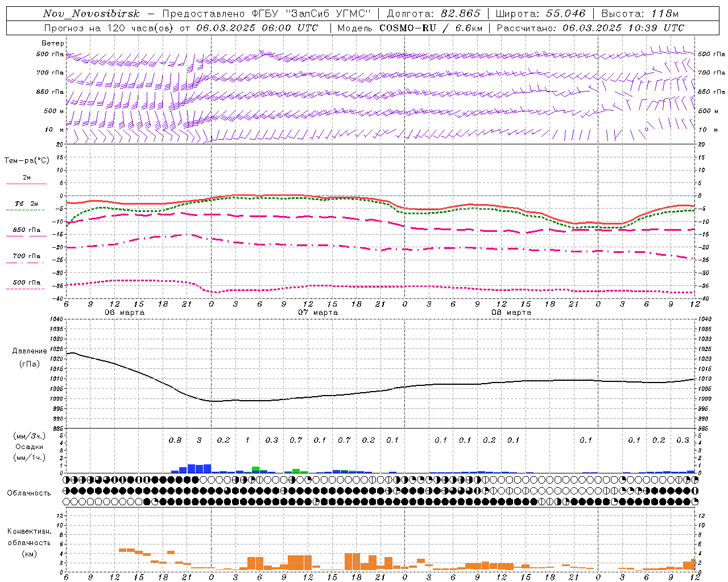Click the '06 марта' date label
The height and width of the screenshot is (582, 728).
pyautogui.click(x=125, y=313)
